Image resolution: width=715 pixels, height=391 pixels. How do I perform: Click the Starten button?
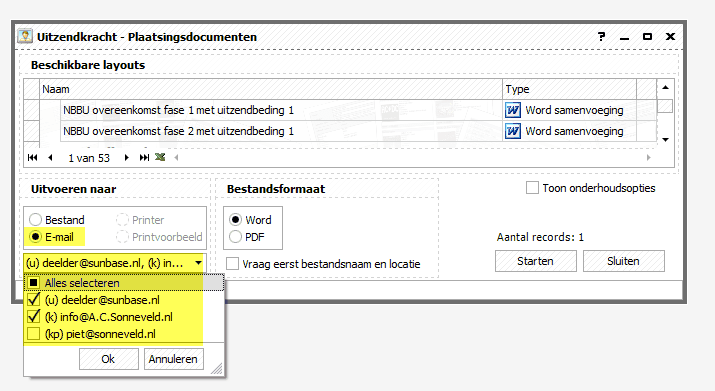535,261
